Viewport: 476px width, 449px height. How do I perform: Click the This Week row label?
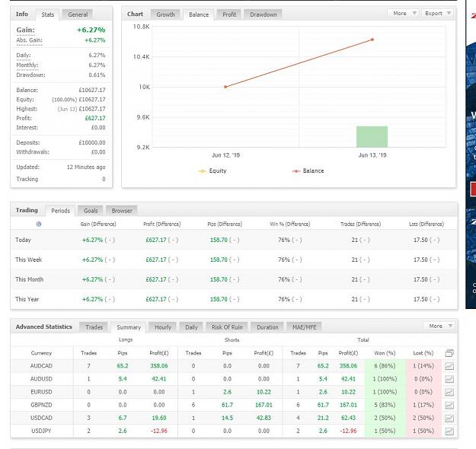(x=28, y=260)
